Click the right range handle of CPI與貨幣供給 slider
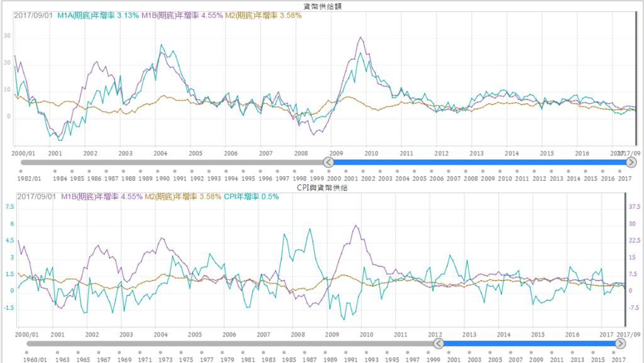 (621, 343)
